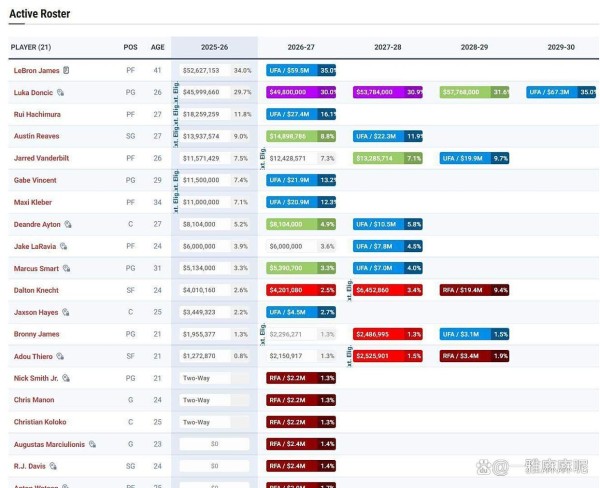Screen dimensions: 600x488
Task: Open Austin Reaves player page
Action: 36,137
